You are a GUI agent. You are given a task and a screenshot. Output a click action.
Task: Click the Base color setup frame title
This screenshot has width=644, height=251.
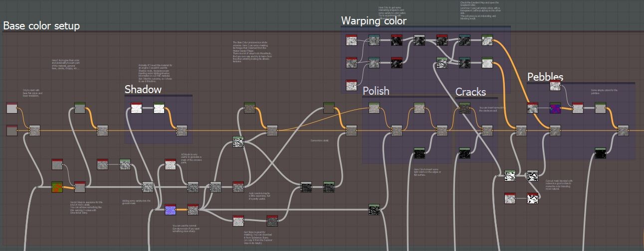41,26
